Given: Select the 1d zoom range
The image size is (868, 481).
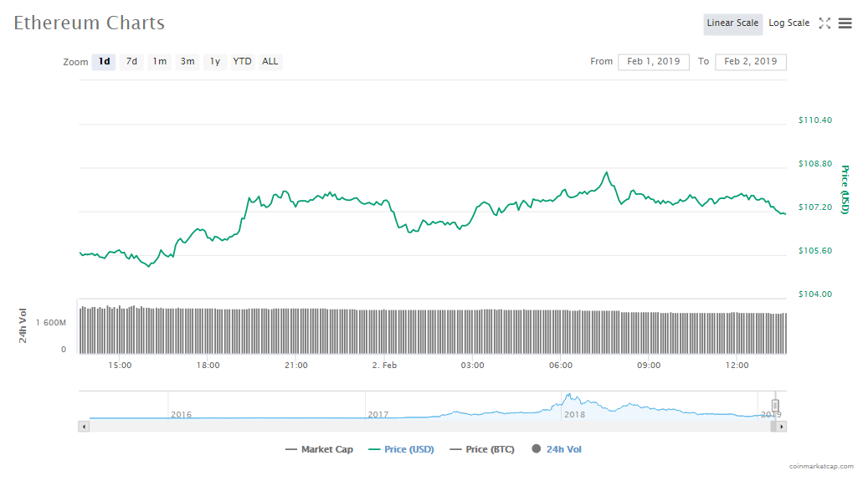Looking at the screenshot, I should pos(104,61).
